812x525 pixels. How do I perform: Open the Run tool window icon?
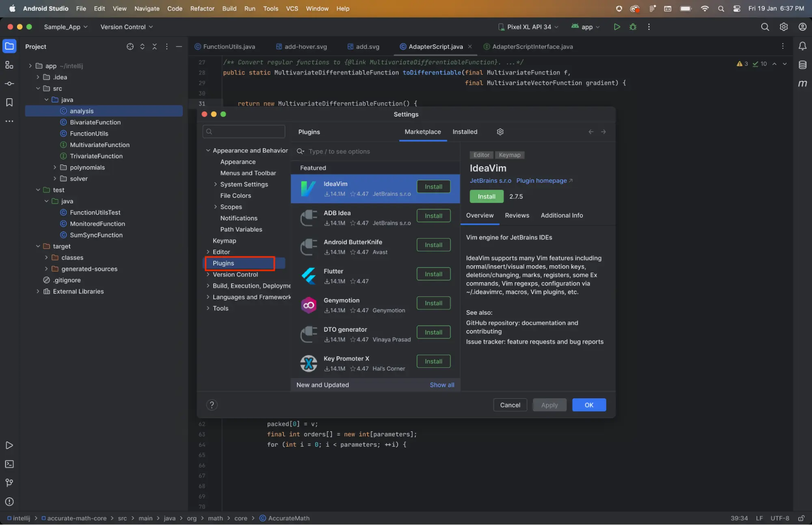9,445
